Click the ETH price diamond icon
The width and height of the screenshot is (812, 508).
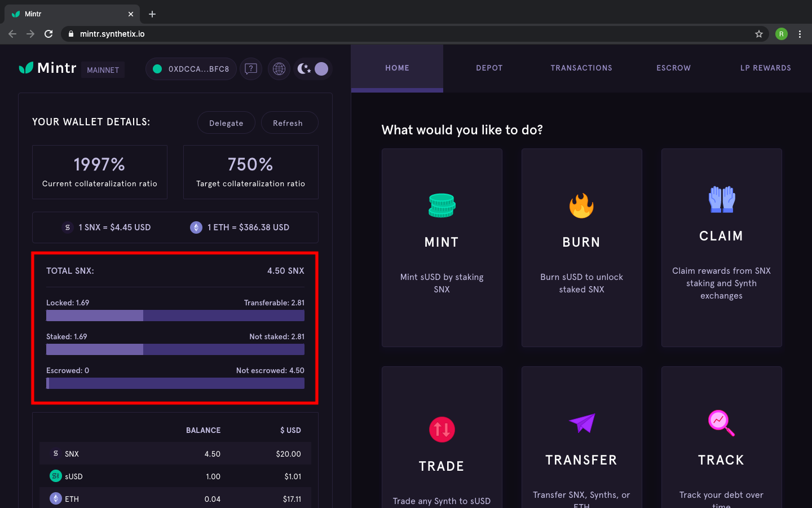196,227
